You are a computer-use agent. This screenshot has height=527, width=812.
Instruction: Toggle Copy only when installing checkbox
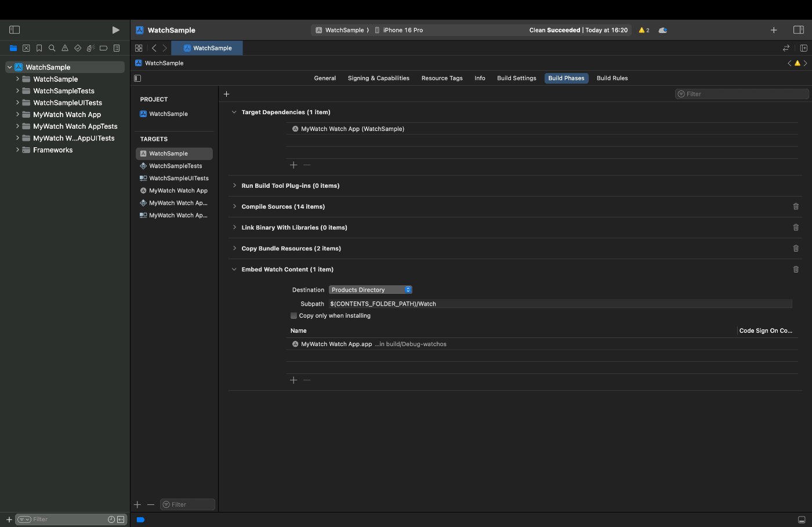[x=293, y=316]
